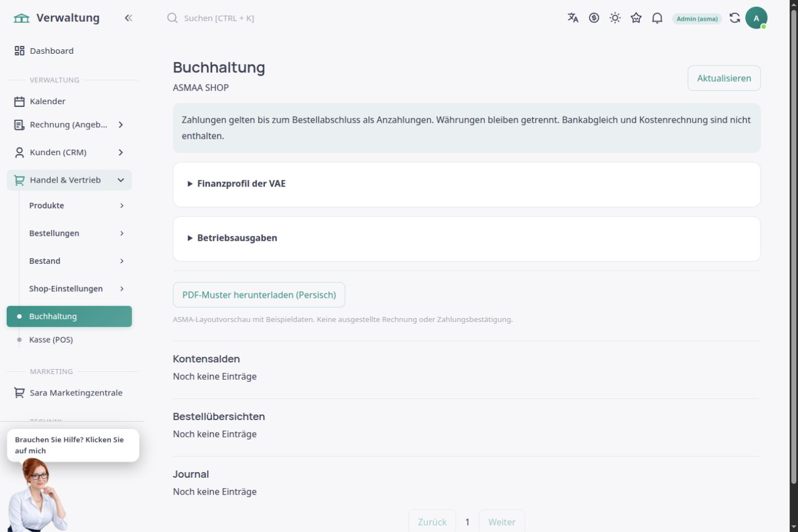Open Sara Marketingzentrale menu item
Screen dimensions: 798x532
coord(69,393)
